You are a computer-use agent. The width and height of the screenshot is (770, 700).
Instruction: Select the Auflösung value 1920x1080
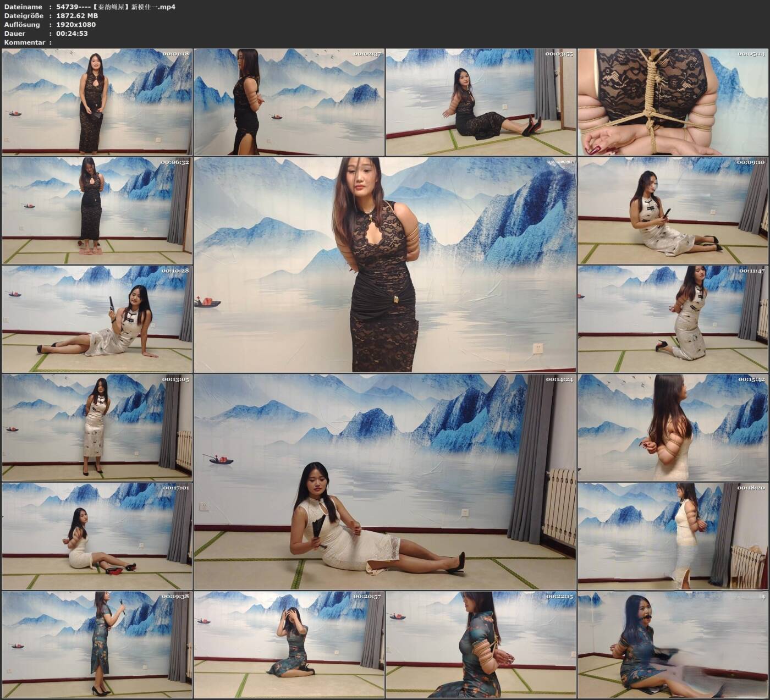pyautogui.click(x=76, y=24)
